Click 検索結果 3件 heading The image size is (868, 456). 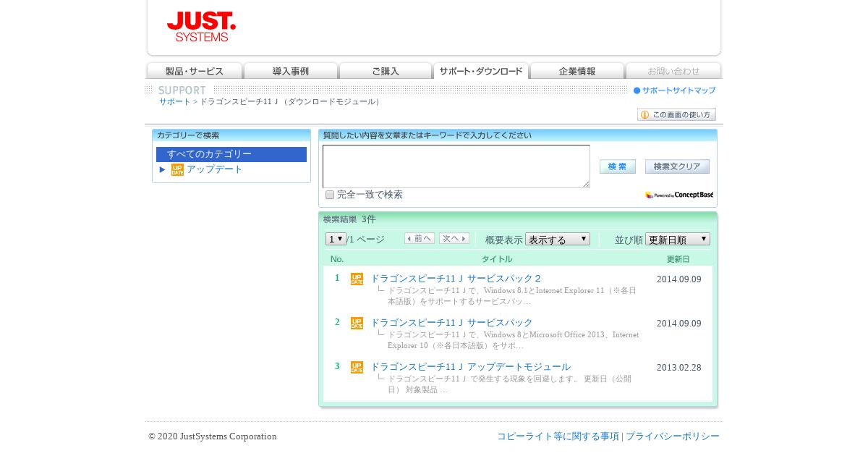[349, 219]
